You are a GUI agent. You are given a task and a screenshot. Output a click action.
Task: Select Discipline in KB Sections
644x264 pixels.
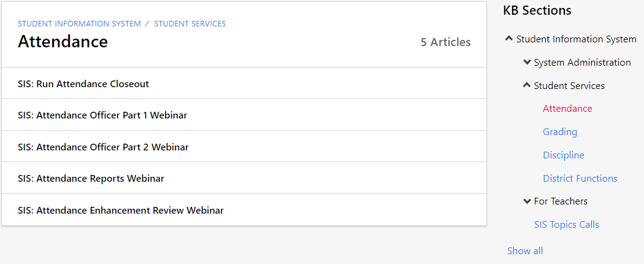tap(564, 155)
